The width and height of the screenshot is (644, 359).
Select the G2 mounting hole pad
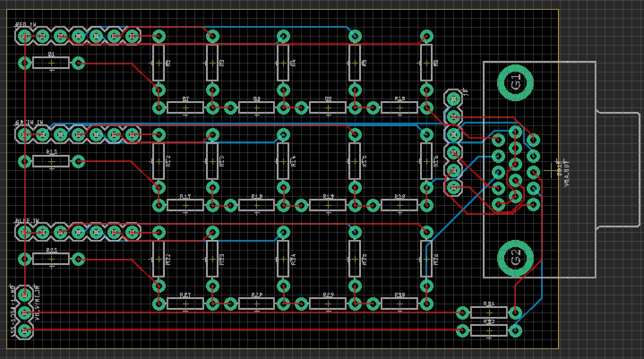point(515,258)
